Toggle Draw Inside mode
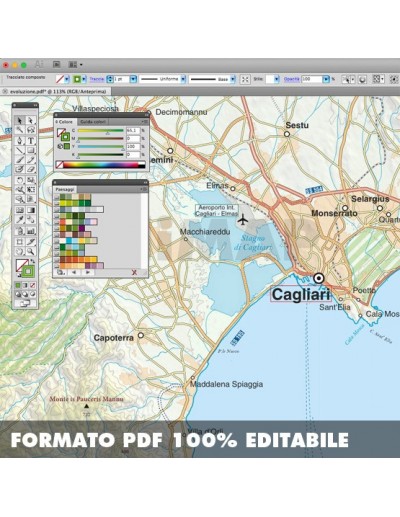 coord(32,294)
